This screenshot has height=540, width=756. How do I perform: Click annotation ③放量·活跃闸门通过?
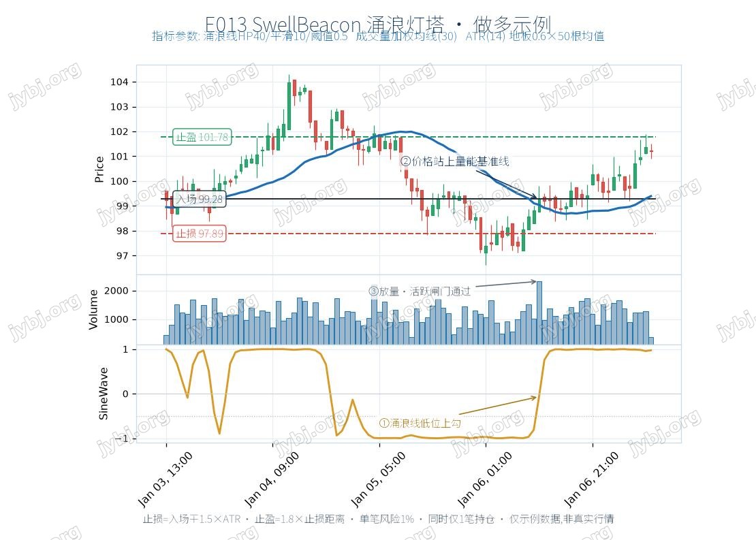click(x=420, y=291)
